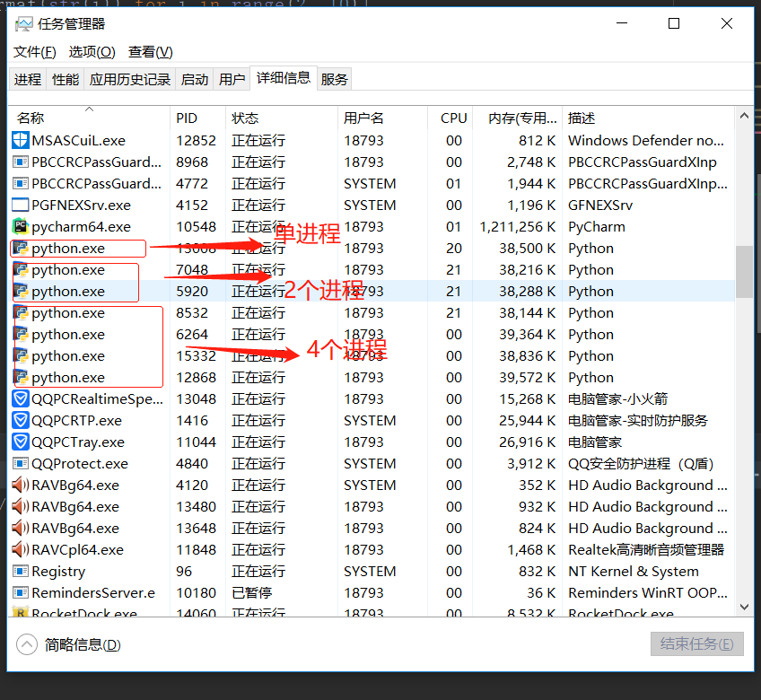Click the GFNEXSrv description cell
Viewport: 761px width, 700px height.
tap(600, 206)
